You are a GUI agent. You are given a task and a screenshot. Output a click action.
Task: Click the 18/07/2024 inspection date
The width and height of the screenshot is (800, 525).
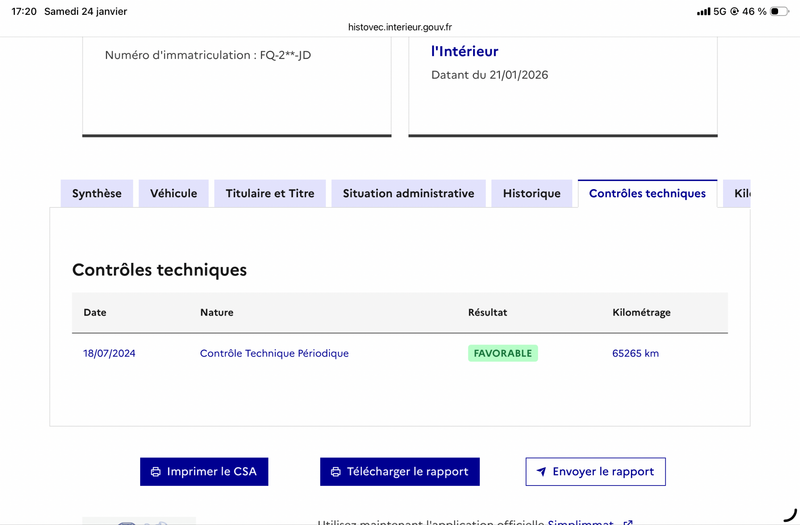point(109,353)
